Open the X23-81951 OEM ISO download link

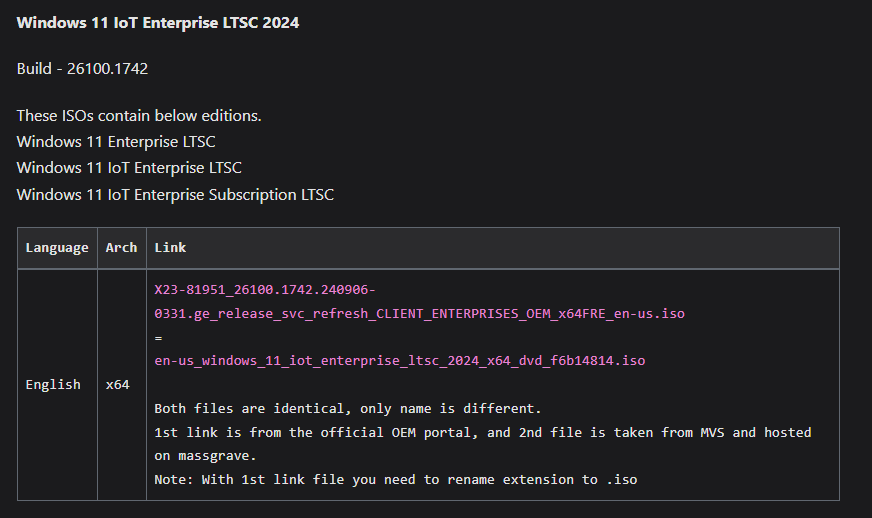point(419,302)
